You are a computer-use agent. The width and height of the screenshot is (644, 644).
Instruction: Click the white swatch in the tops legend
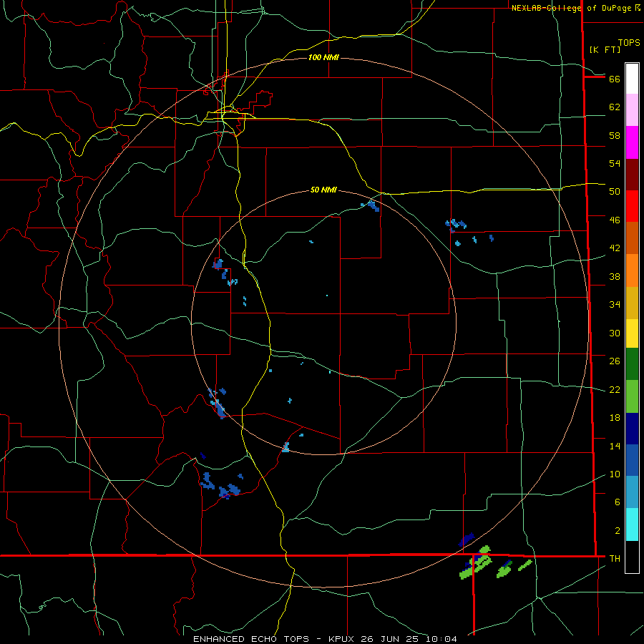[x=632, y=79]
